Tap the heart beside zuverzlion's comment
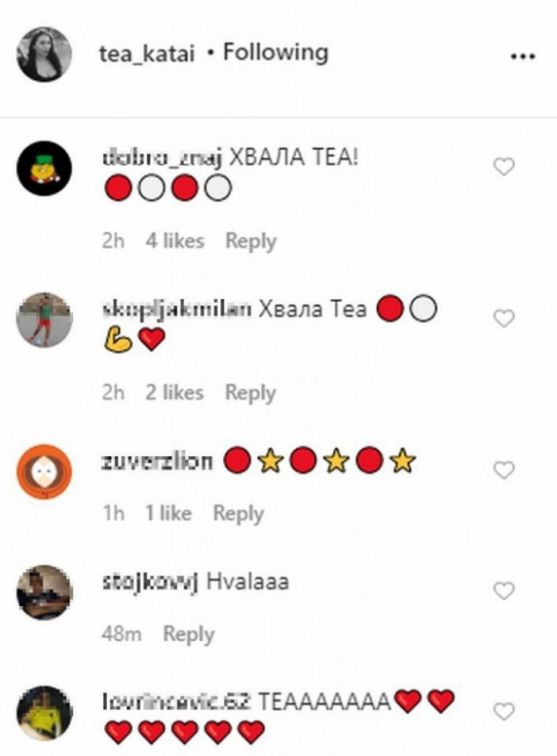Screen dimensions: 557x756 tap(504, 471)
